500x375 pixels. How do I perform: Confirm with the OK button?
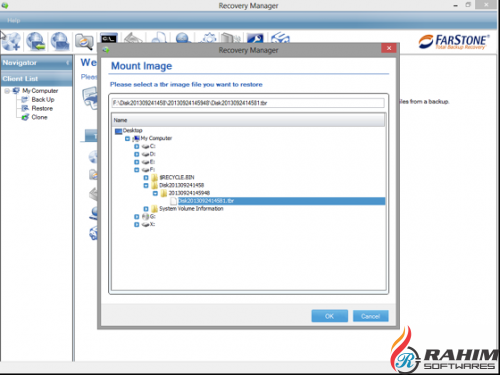[330, 316]
